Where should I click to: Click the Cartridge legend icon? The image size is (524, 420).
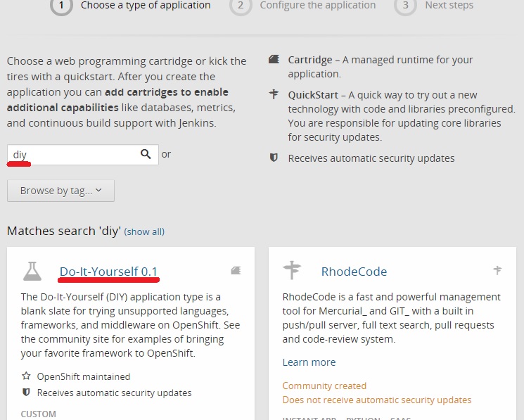[x=274, y=60]
